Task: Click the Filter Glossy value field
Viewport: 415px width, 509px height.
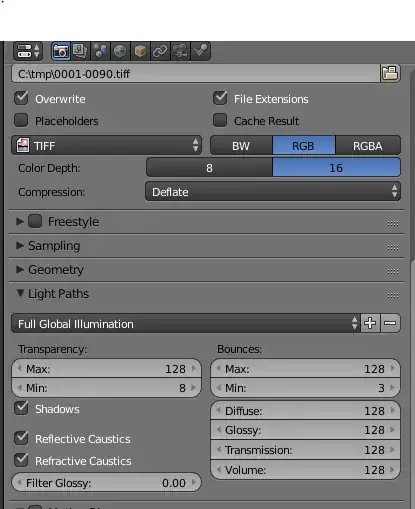Action: coord(107,483)
